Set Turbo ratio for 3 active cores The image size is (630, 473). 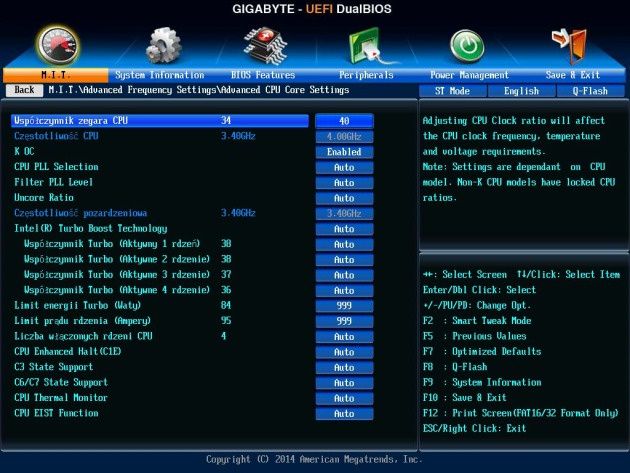tap(344, 275)
